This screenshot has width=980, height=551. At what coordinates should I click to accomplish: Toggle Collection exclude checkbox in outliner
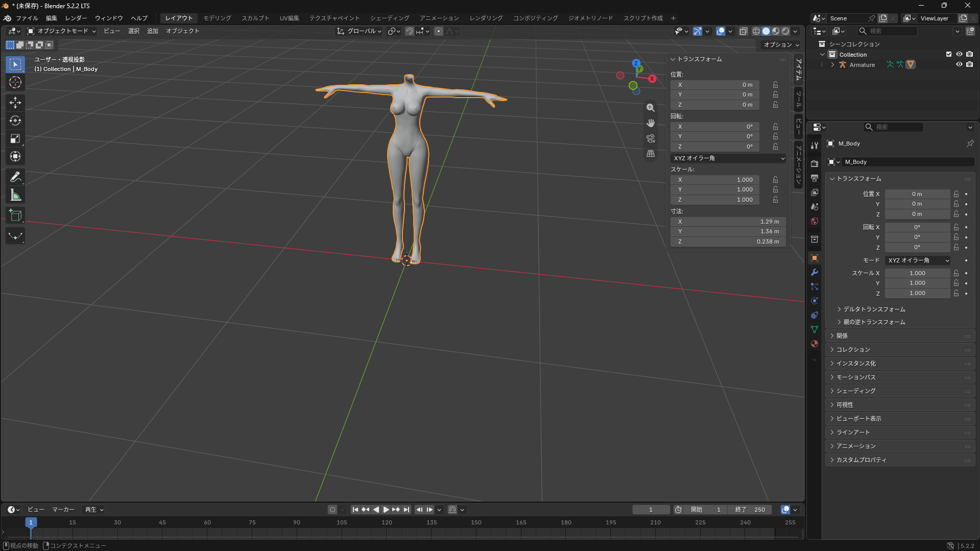(x=949, y=55)
